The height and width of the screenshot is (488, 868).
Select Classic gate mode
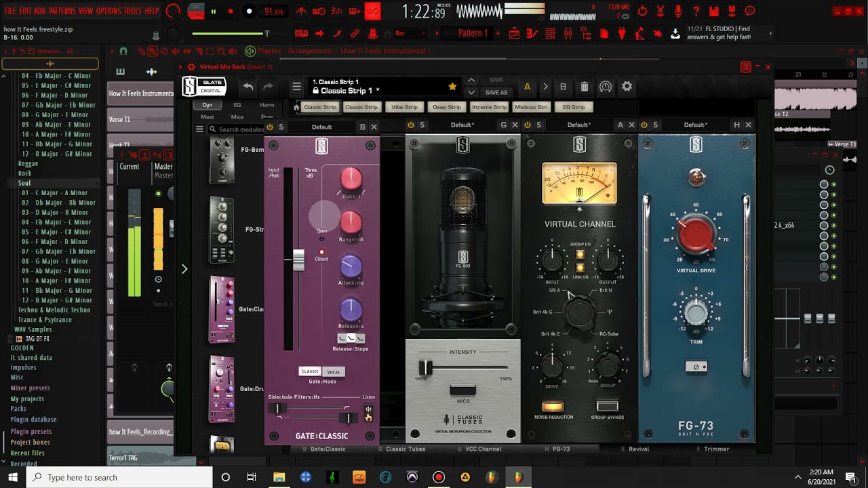[x=310, y=371]
